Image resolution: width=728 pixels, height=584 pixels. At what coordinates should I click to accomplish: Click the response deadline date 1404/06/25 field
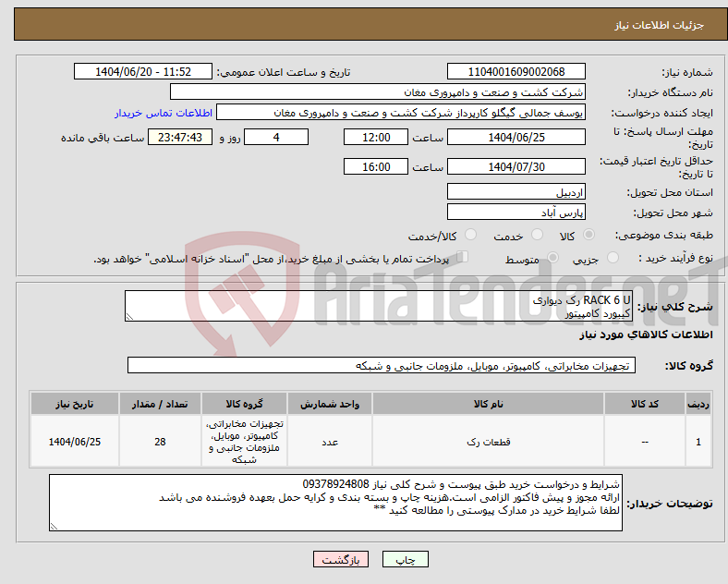tap(516, 137)
